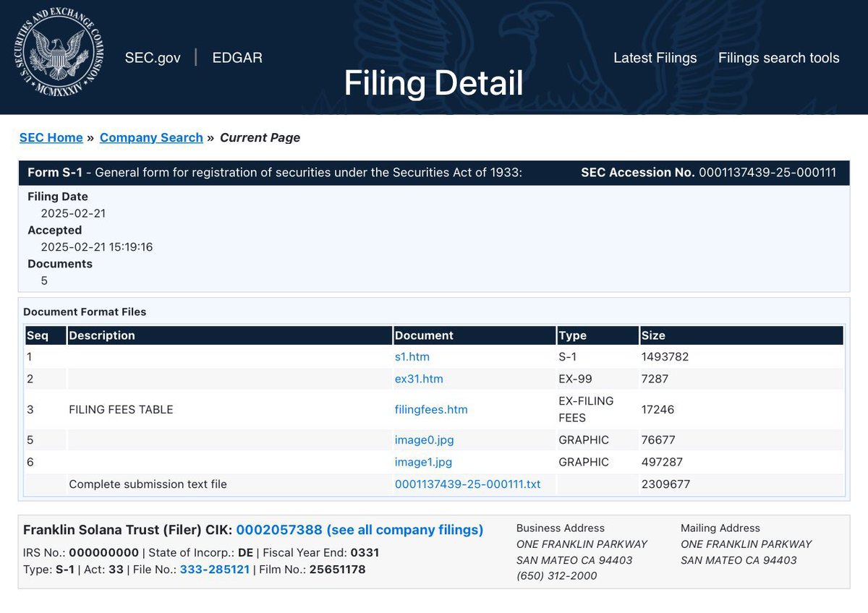Screen dimensions: 868x613
Task: Click the Company Search breadcrumb
Action: (151, 137)
